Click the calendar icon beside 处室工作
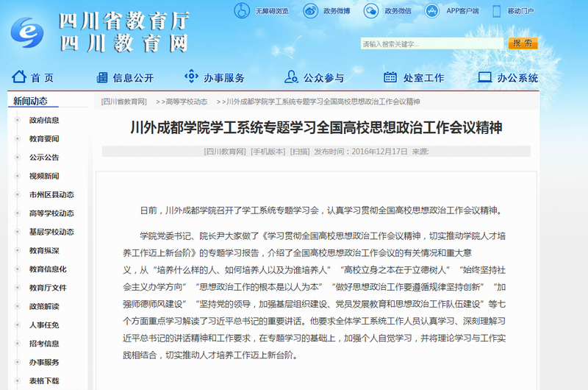The image size is (588, 390). tap(390, 77)
